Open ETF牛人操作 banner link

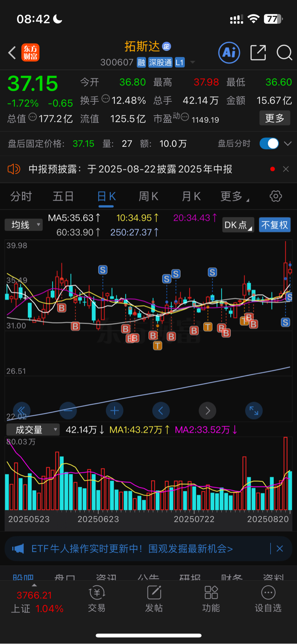tap(132, 549)
